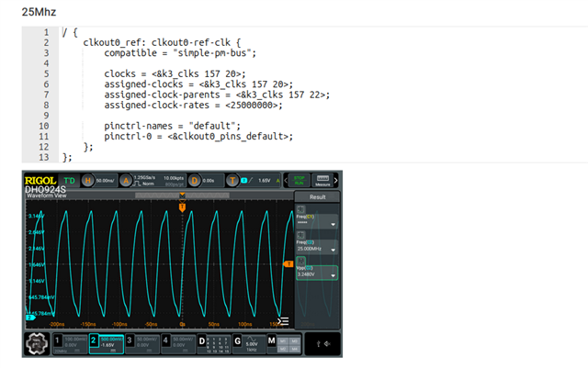
Task: Select the Result panel header
Action: (x=317, y=196)
